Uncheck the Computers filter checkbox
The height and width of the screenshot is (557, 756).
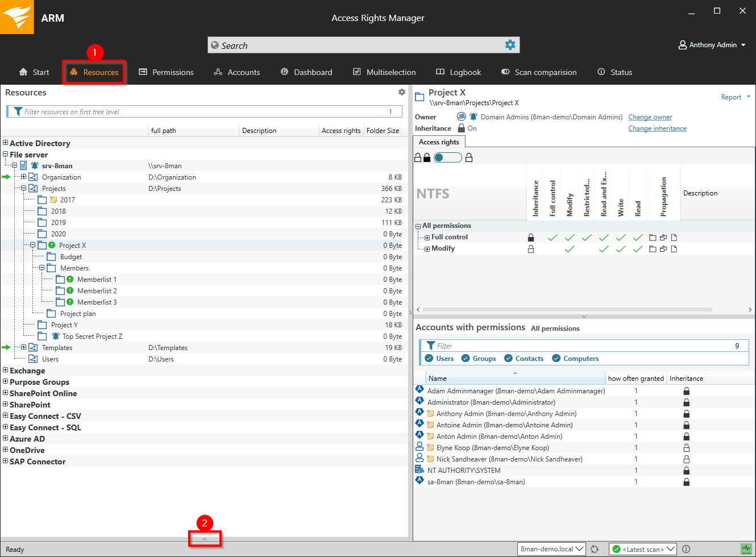(x=556, y=359)
